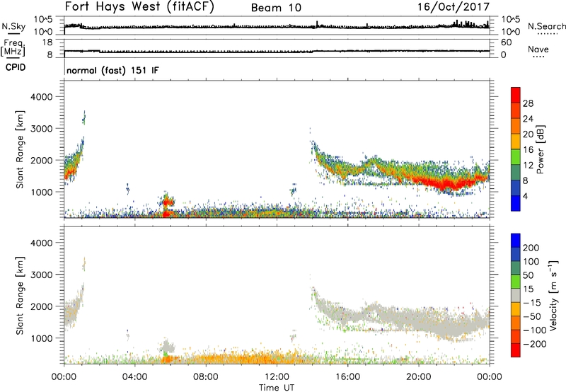Click the 'Freq. [MHz]' axis label

click(13, 47)
